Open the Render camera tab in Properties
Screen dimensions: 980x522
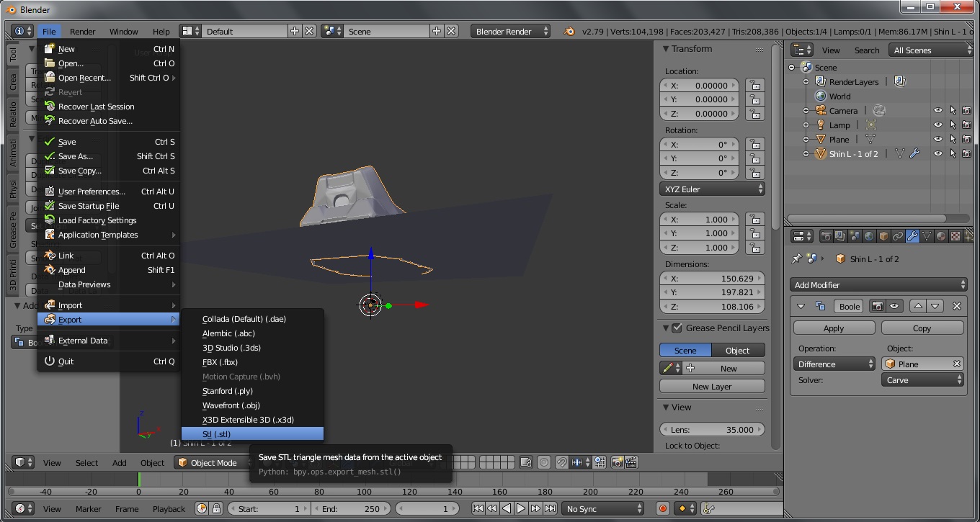tap(827, 236)
